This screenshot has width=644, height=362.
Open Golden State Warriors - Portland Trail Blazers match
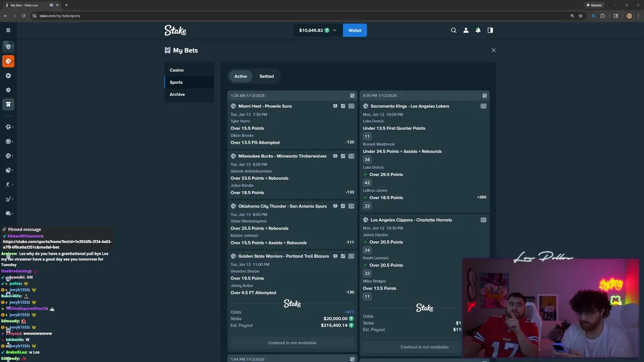pos(283,256)
